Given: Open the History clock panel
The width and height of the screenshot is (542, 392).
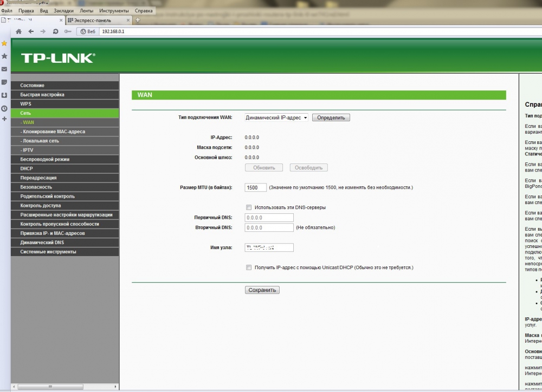Looking at the screenshot, I should (4, 108).
